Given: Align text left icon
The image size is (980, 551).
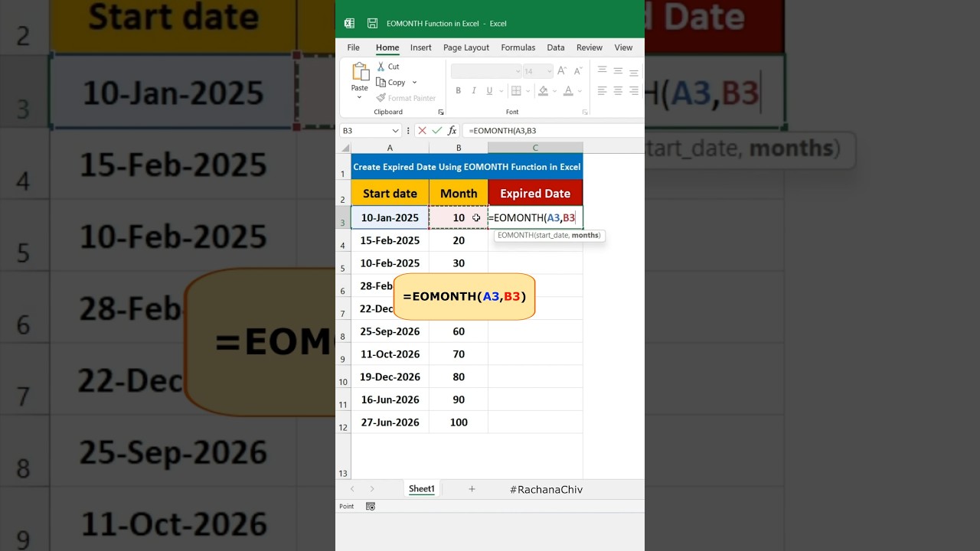Looking at the screenshot, I should pyautogui.click(x=602, y=91).
